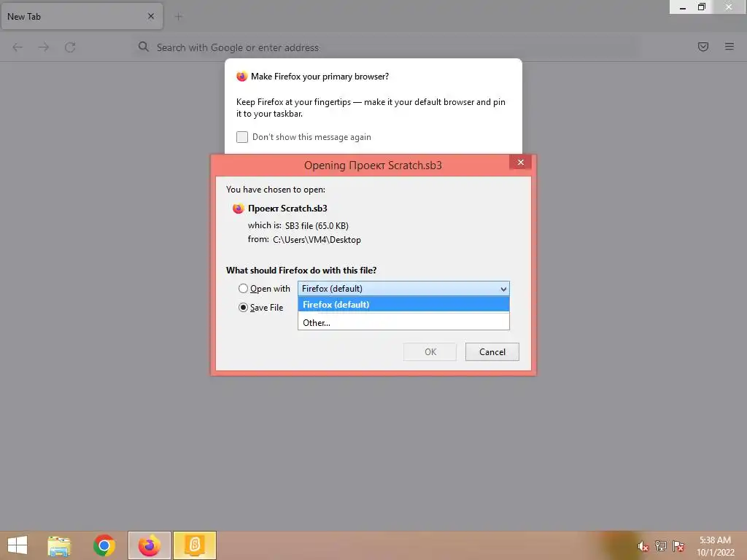Switch to the New Tab tab
This screenshot has height=560, width=747.
(82, 16)
